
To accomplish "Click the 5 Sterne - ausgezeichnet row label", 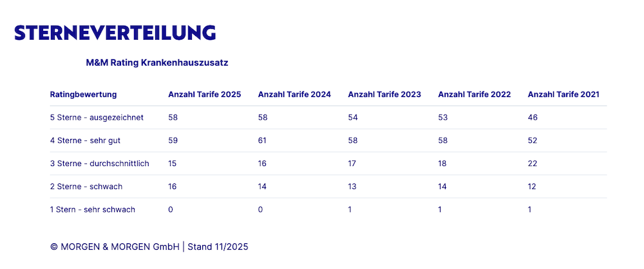I will click(x=97, y=118).
